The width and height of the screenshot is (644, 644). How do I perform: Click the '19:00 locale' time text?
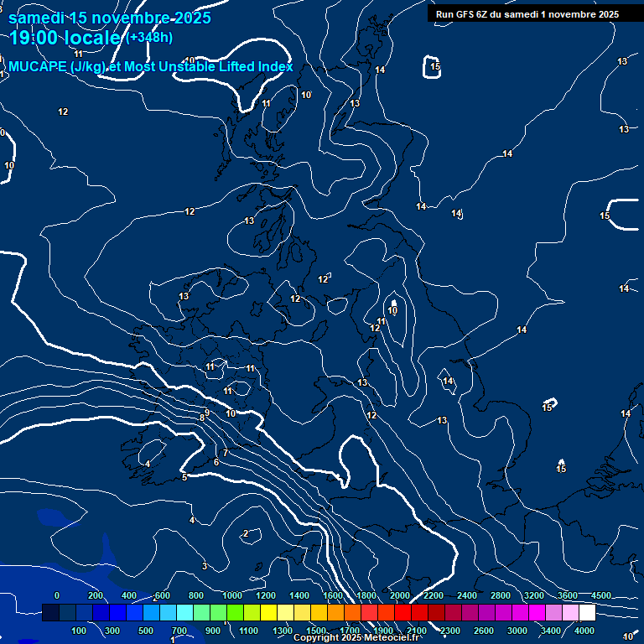[65, 38]
